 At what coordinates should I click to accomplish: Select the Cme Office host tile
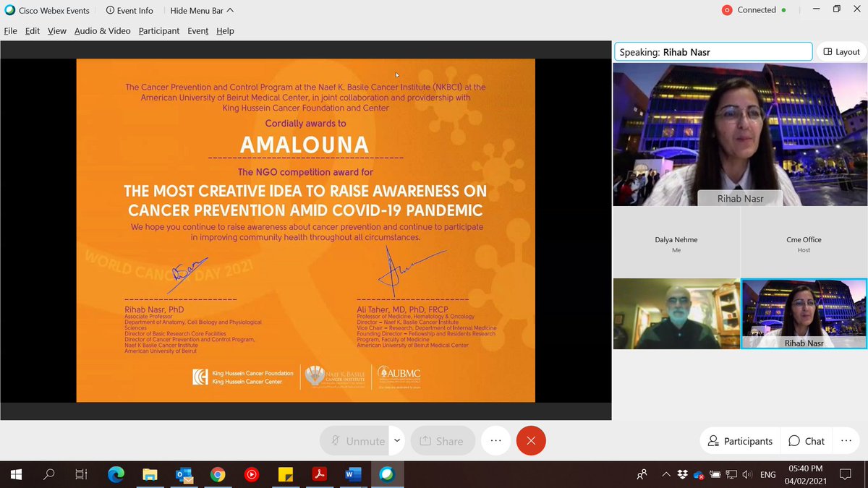pos(804,243)
